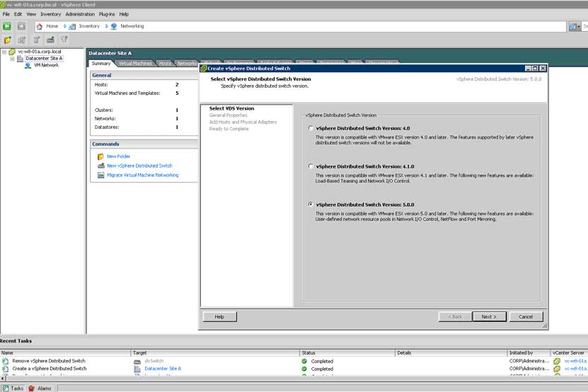Click the dvSwitch target icon in Recent Tasks

pyautogui.click(x=137, y=362)
